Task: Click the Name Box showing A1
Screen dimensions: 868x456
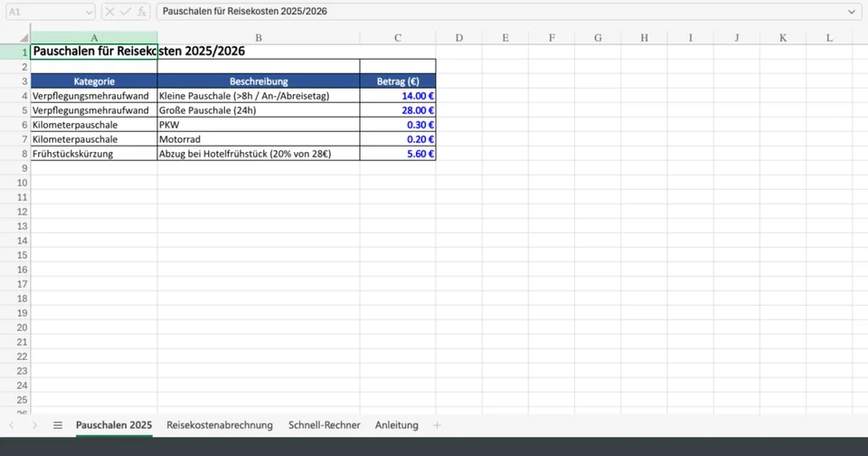Action: [43, 12]
